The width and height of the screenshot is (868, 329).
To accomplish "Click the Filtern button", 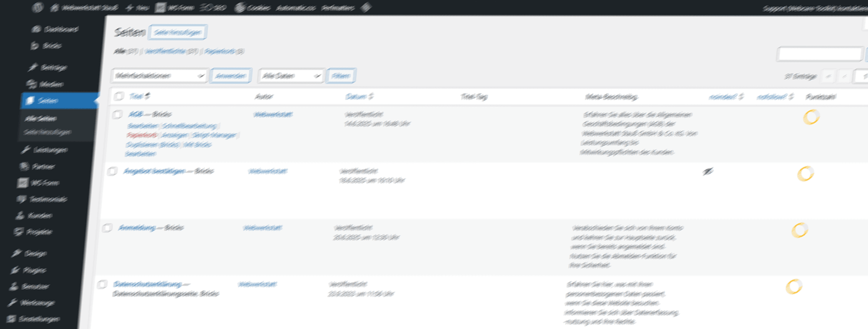I will (x=341, y=76).
